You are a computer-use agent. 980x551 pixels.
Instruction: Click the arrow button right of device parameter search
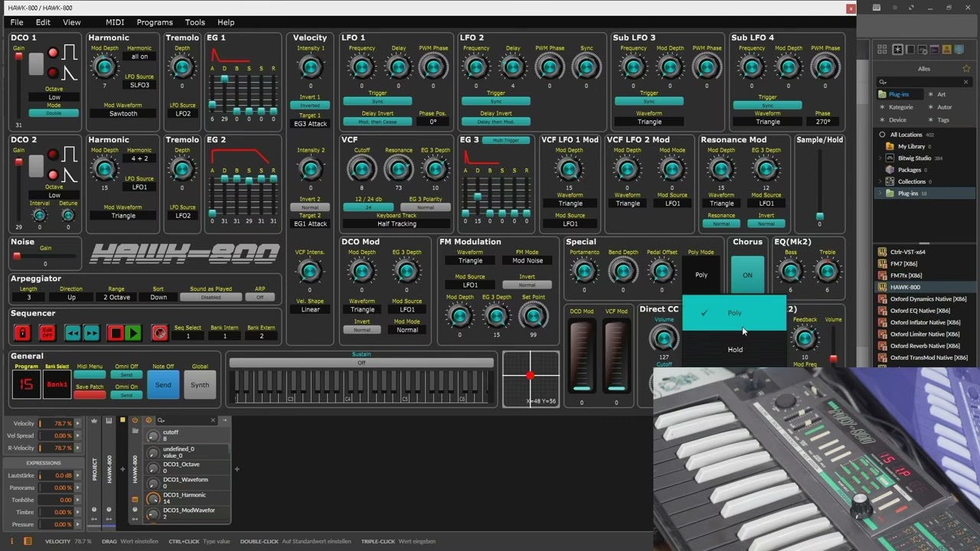pos(224,420)
